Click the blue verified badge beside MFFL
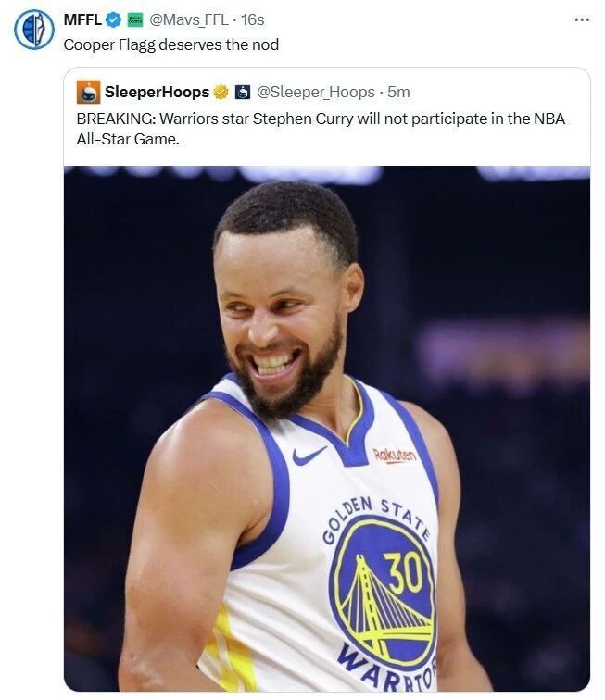This screenshot has width=605, height=700. point(114,19)
